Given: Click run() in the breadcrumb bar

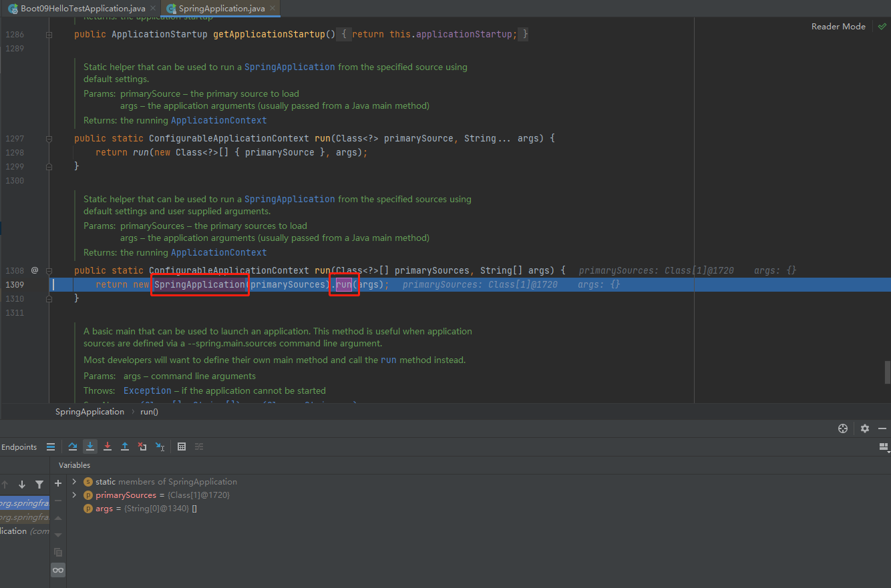Looking at the screenshot, I should (149, 412).
